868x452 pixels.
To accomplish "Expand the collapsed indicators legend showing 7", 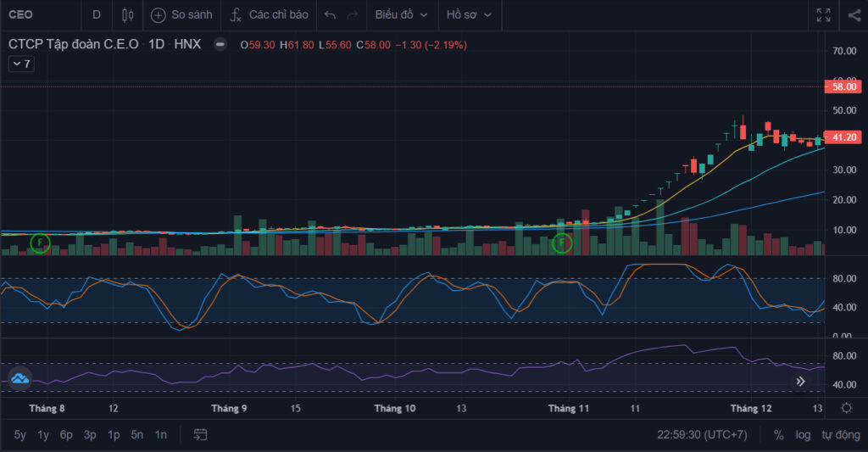I will click(x=21, y=64).
